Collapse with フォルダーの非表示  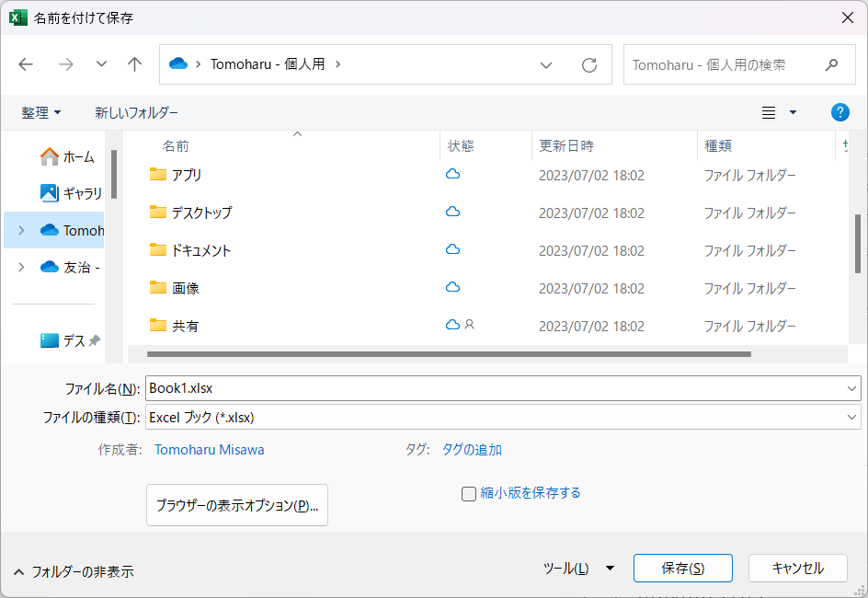[x=74, y=571]
